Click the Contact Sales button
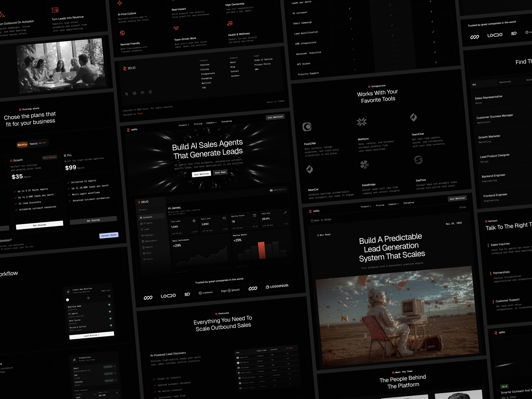Screen dimensions: 532x399 [109, 235]
